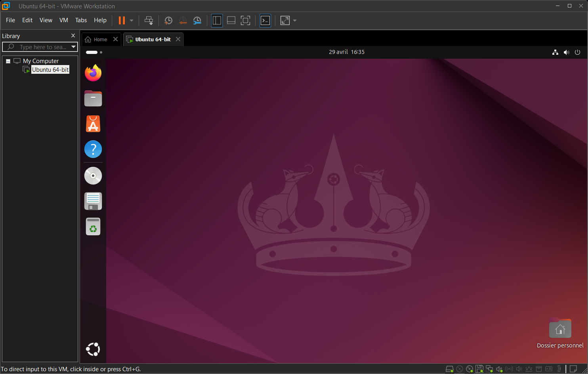Open Firefox in the Ubuntu dock
The height and width of the screenshot is (374, 588).
point(93,73)
